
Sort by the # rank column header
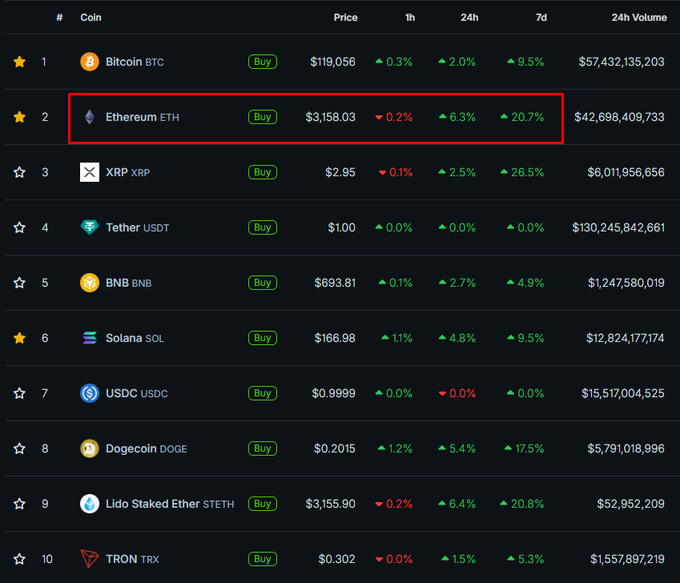tap(59, 17)
